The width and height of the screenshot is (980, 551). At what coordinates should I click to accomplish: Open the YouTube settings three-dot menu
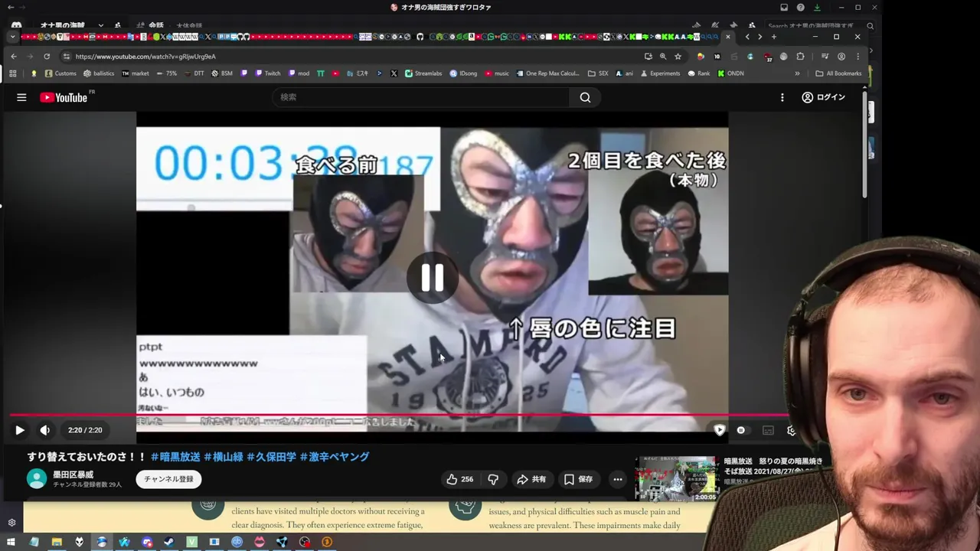coord(782,97)
